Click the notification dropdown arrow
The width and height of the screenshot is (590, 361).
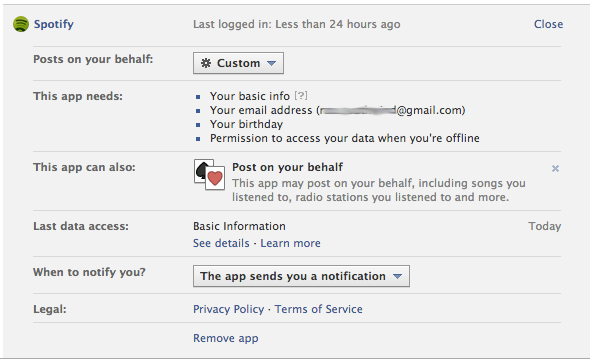point(397,276)
